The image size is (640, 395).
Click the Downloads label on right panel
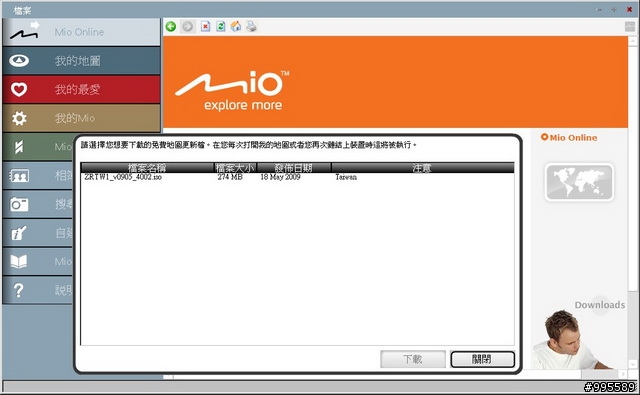point(600,305)
